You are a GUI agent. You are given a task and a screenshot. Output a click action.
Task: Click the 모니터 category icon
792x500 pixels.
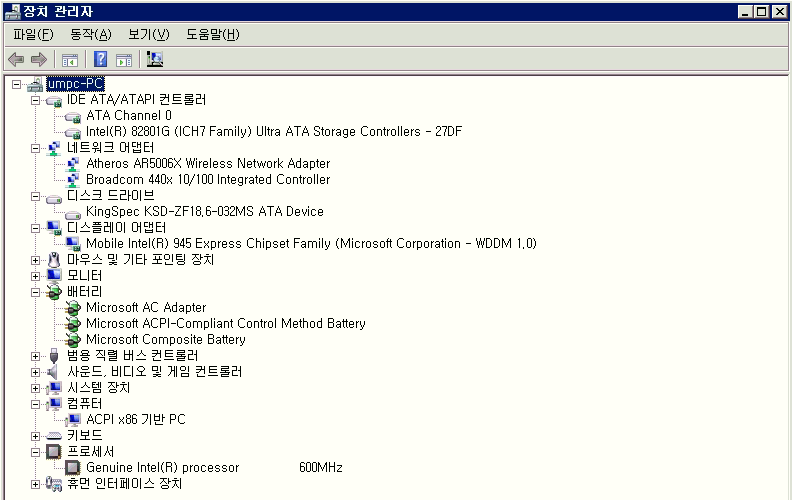(54, 276)
